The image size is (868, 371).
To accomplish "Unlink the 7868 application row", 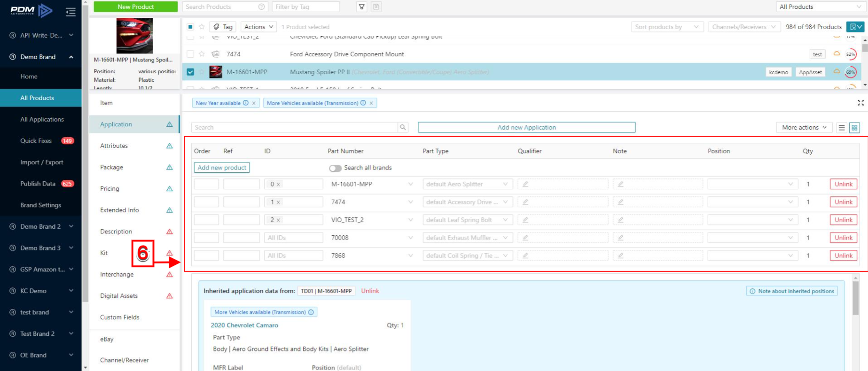I will (x=844, y=256).
